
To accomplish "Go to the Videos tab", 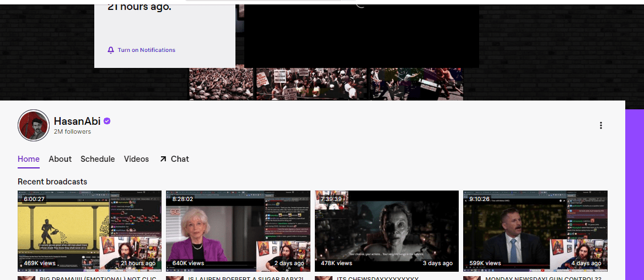I will click(136, 159).
